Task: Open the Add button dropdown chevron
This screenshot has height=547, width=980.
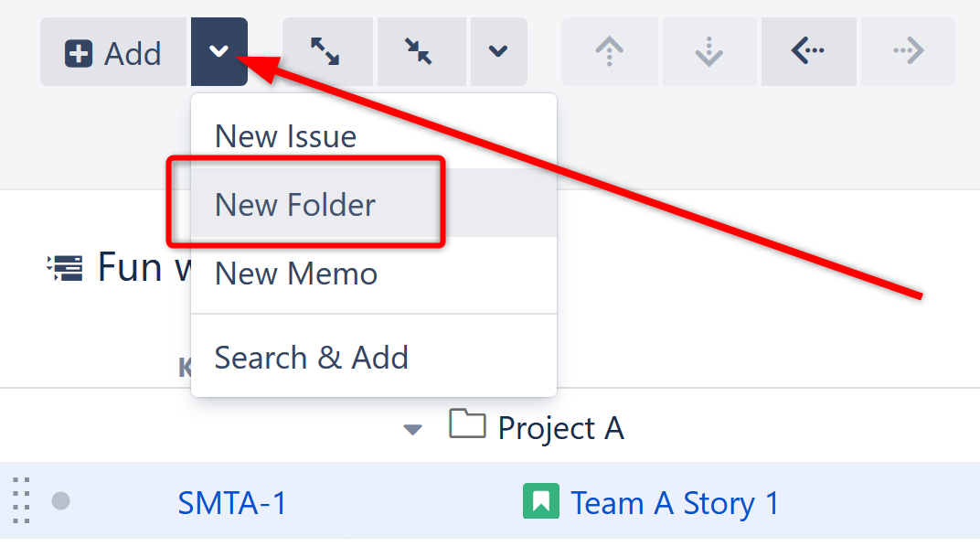Action: coord(218,51)
